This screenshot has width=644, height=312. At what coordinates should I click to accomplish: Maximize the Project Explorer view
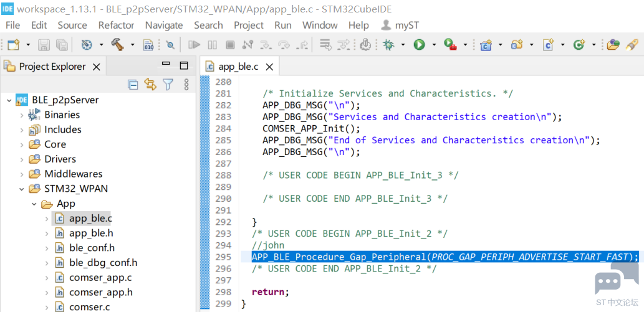184,65
